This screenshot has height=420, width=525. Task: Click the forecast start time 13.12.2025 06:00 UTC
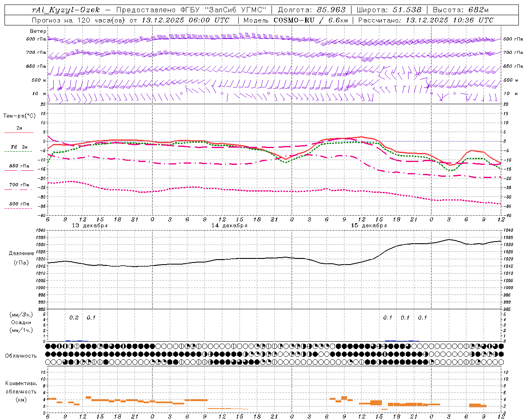(185, 20)
